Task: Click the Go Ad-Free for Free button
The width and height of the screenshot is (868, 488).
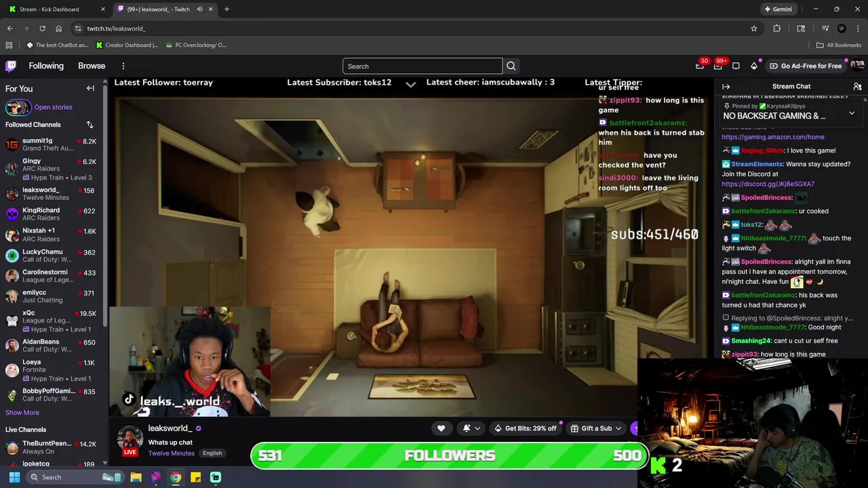Action: 806,66
